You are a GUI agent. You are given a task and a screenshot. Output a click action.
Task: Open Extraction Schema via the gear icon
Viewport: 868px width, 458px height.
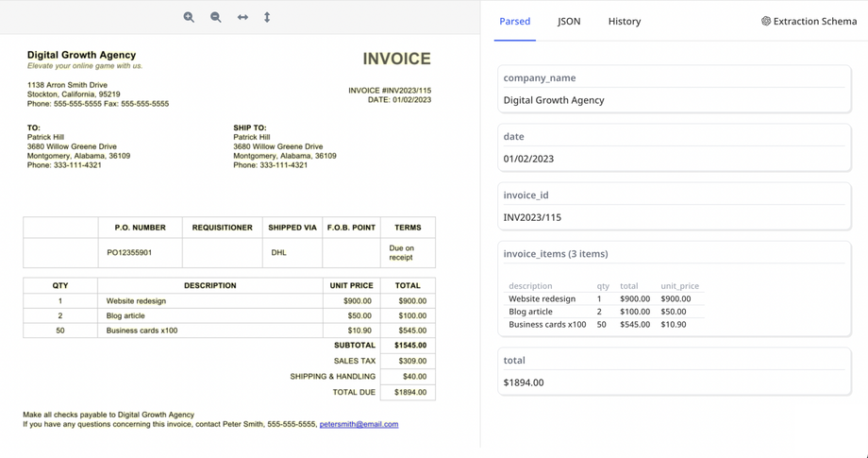pos(766,21)
